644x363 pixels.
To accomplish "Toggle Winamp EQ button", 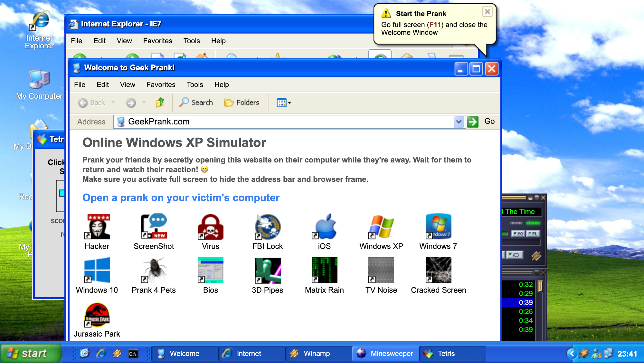I will coord(518,234).
